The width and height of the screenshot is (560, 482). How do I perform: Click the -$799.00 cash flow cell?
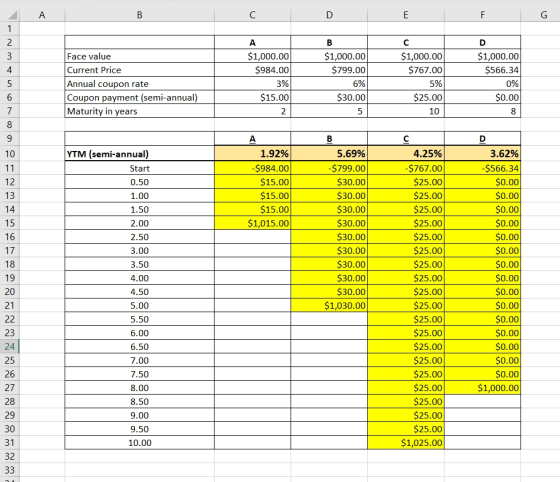pyautogui.click(x=329, y=169)
